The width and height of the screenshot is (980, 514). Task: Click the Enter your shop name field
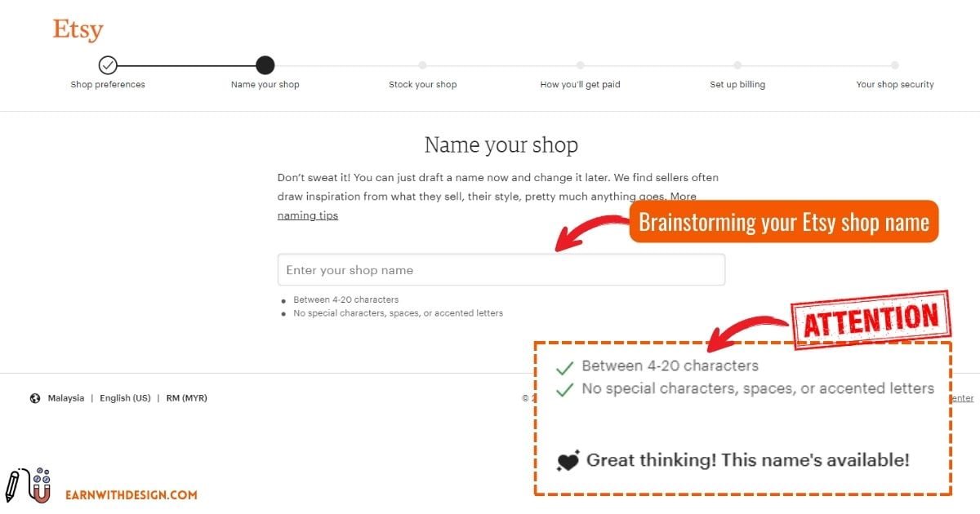pos(501,269)
